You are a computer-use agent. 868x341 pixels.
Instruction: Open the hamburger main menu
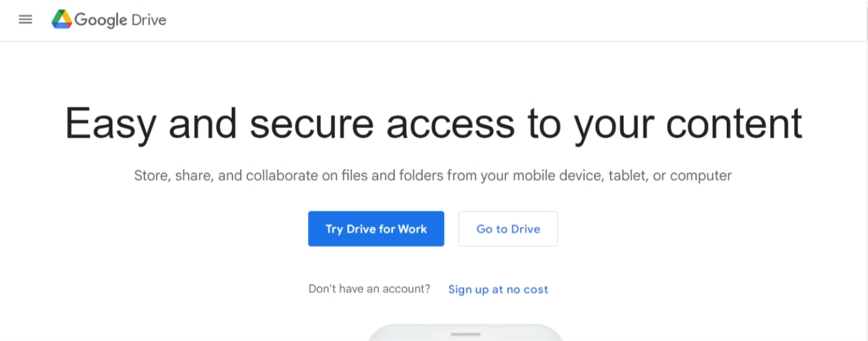pyautogui.click(x=26, y=19)
